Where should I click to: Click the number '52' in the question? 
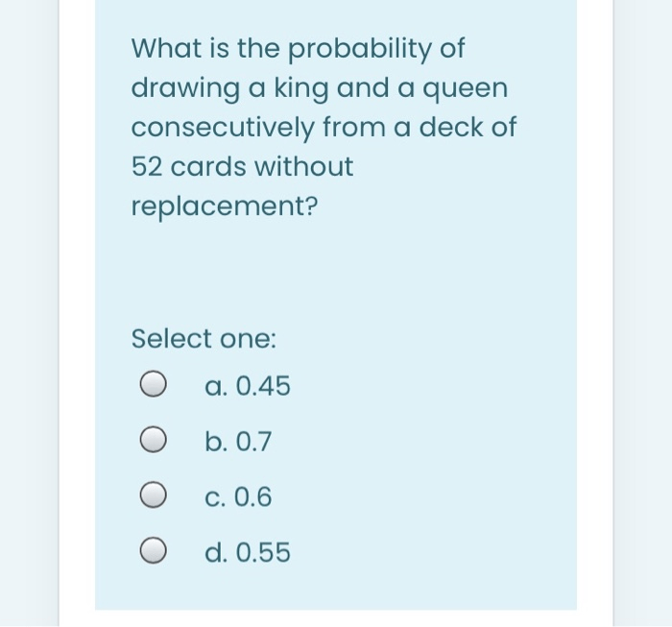(147, 166)
